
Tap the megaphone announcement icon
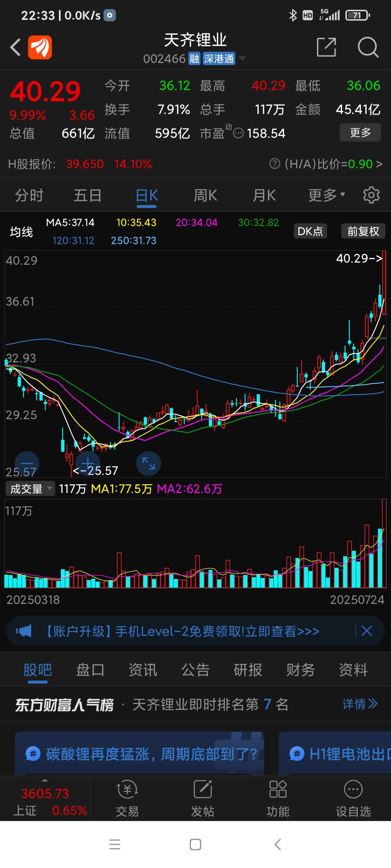(24, 631)
